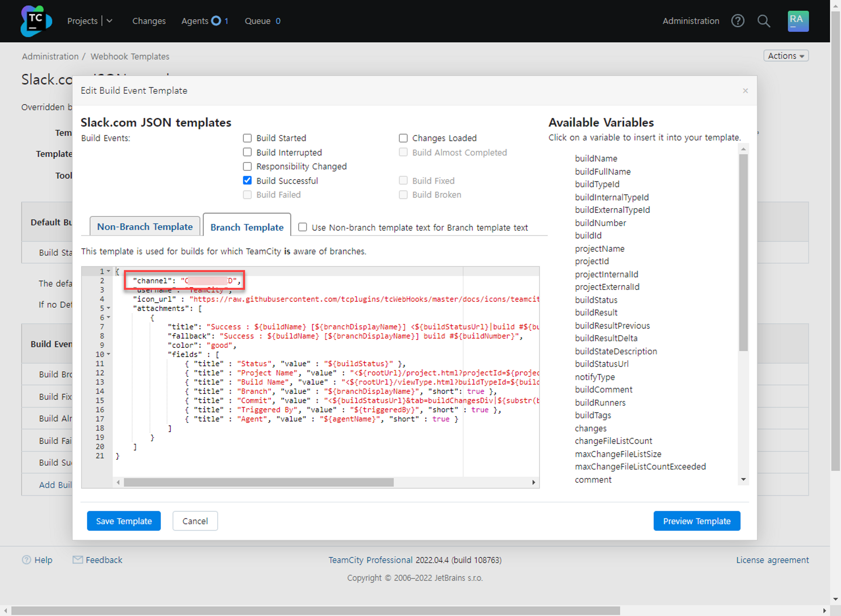Insert buildTags variable
Screen dimensions: 841x616
[x=593, y=415]
